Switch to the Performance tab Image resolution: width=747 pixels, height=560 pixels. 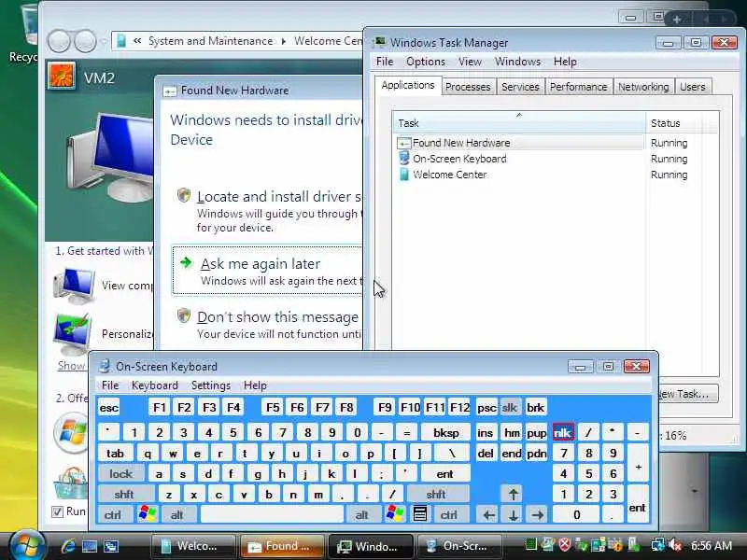pos(578,87)
